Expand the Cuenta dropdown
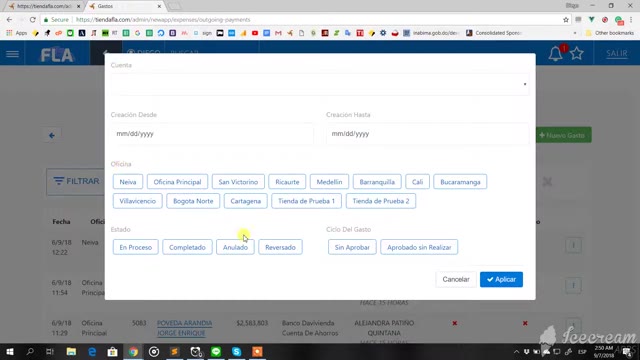Viewport: 640px width, 360px height. [320, 84]
